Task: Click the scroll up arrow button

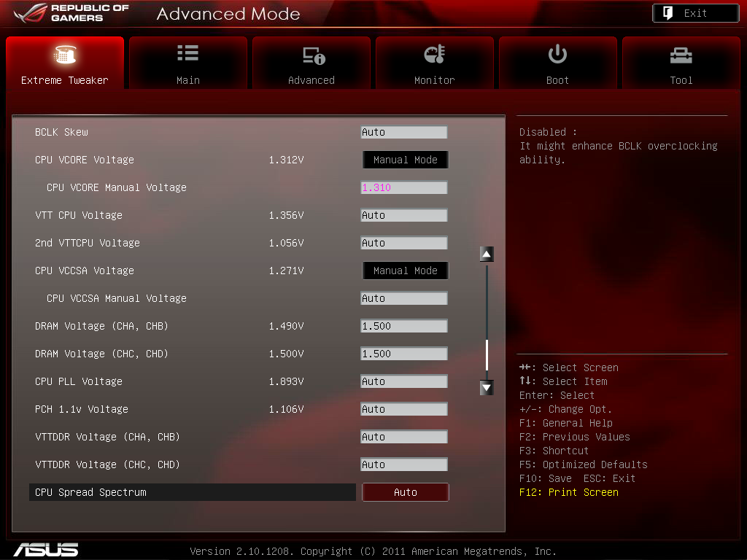Action: coord(487,254)
